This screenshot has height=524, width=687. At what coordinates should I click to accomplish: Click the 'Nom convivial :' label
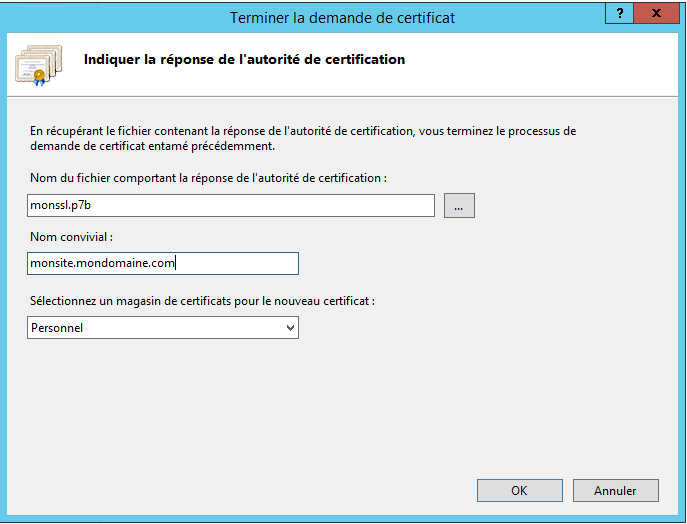(71, 237)
